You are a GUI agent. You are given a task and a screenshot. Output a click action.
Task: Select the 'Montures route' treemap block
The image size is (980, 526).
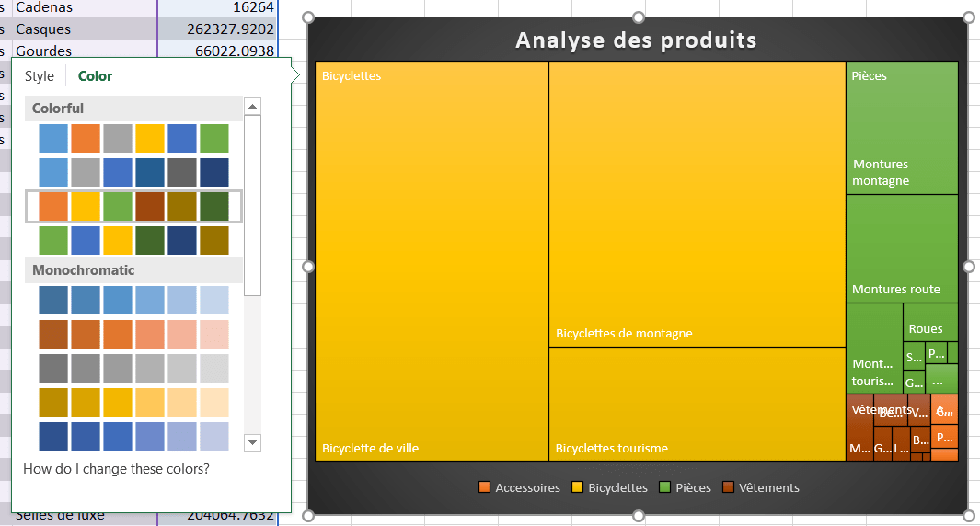(902, 248)
